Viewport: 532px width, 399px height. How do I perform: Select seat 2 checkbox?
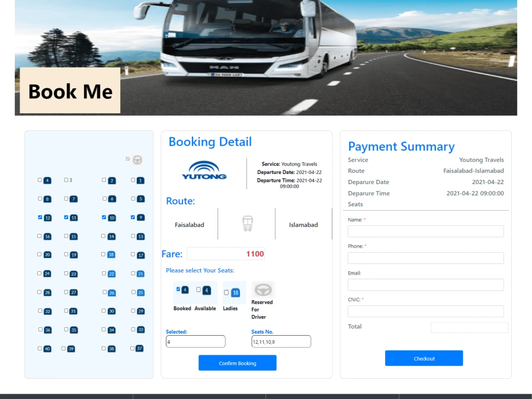[104, 180]
